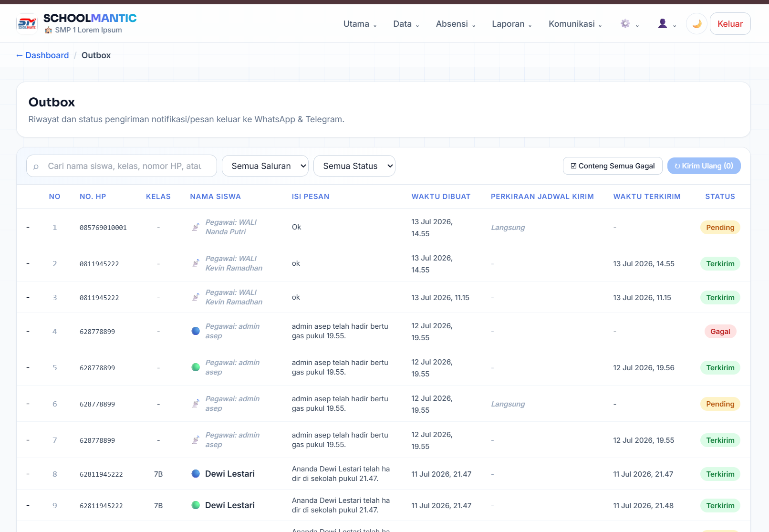This screenshot has height=532, width=769.
Task: Click the green channel dot in row 5
Action: [x=196, y=367]
